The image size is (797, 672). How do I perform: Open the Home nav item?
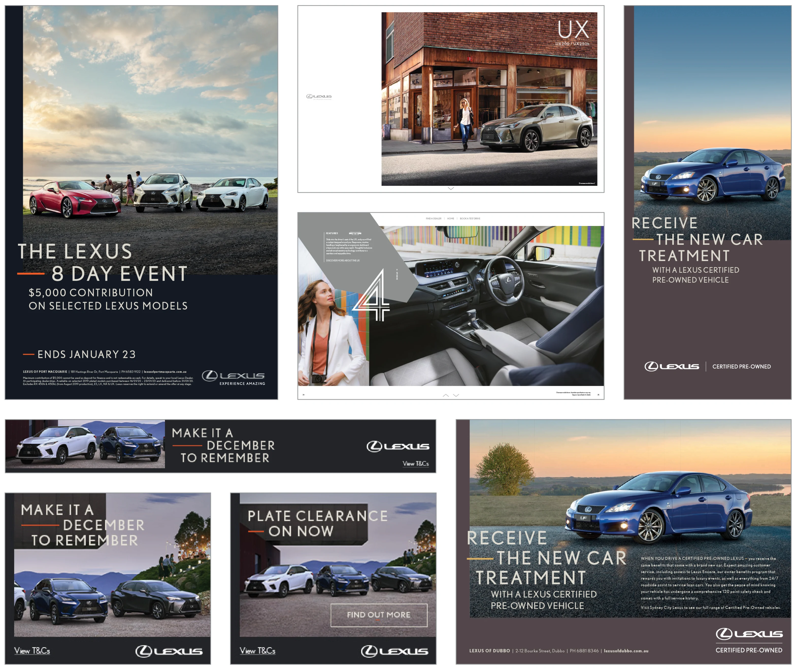tap(451, 219)
